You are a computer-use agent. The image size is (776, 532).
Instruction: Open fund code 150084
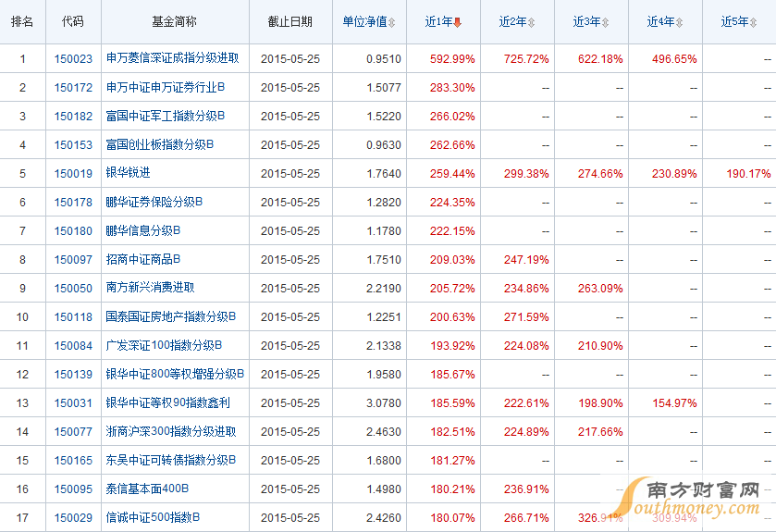73,346
